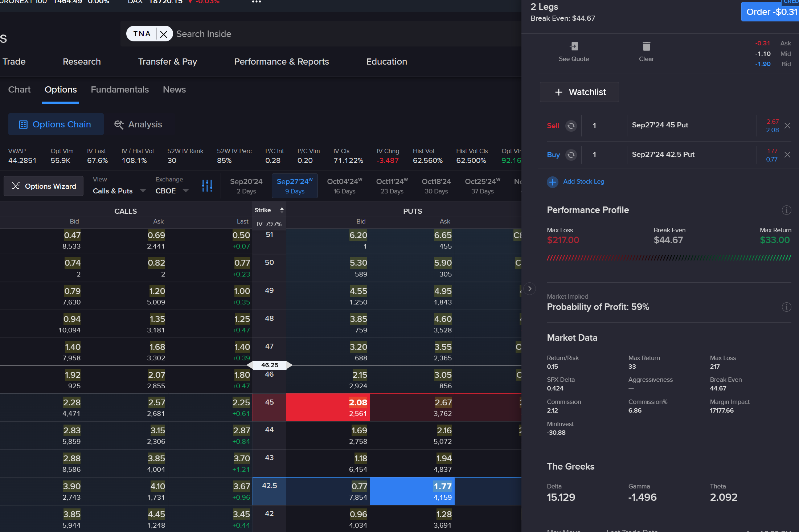Screen dimensions: 799x532
Task: Click the profit/loss profile bar
Action: (x=669, y=258)
